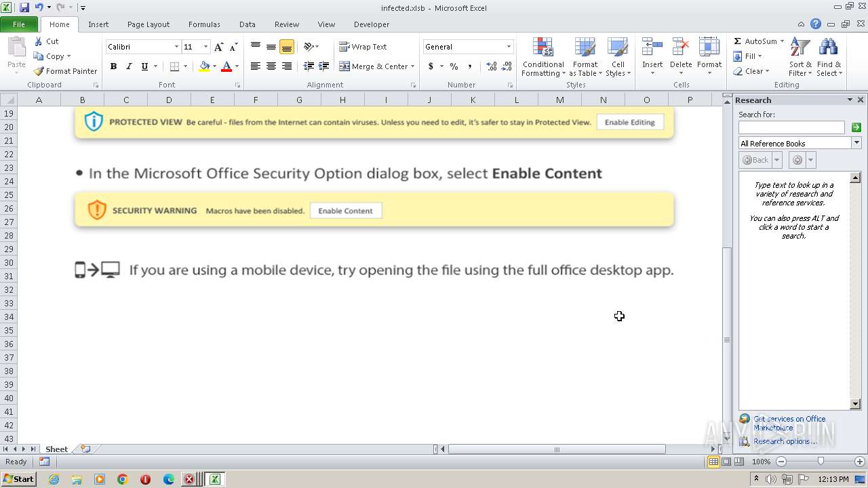Viewport: 868px width, 488px height.
Task: Toggle underline formatting
Action: (x=144, y=66)
